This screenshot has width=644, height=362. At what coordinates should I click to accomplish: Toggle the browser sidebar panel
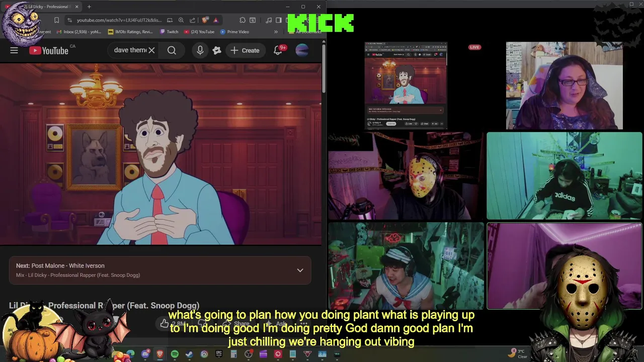pos(278,20)
